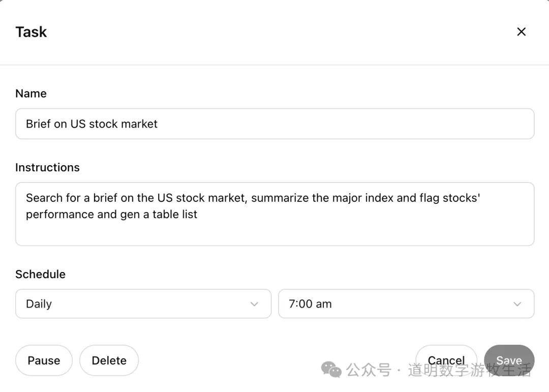Click the word 'Search' in instructions
The image size is (549, 392).
pos(43,198)
